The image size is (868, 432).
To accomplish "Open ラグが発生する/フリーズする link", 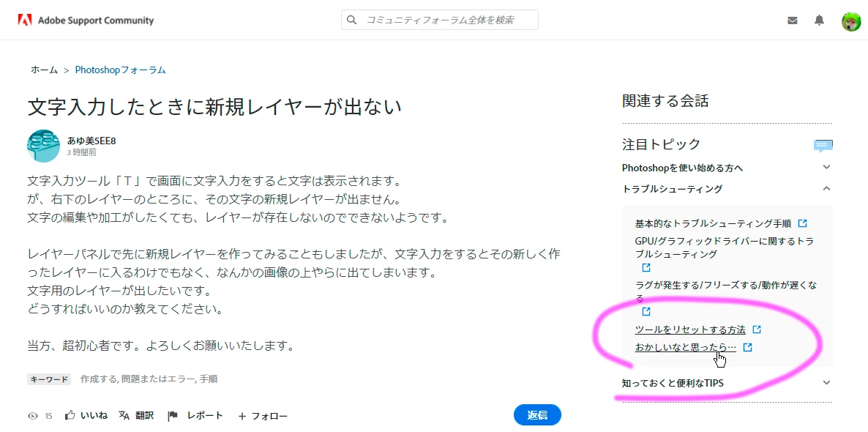I will pyautogui.click(x=726, y=291).
